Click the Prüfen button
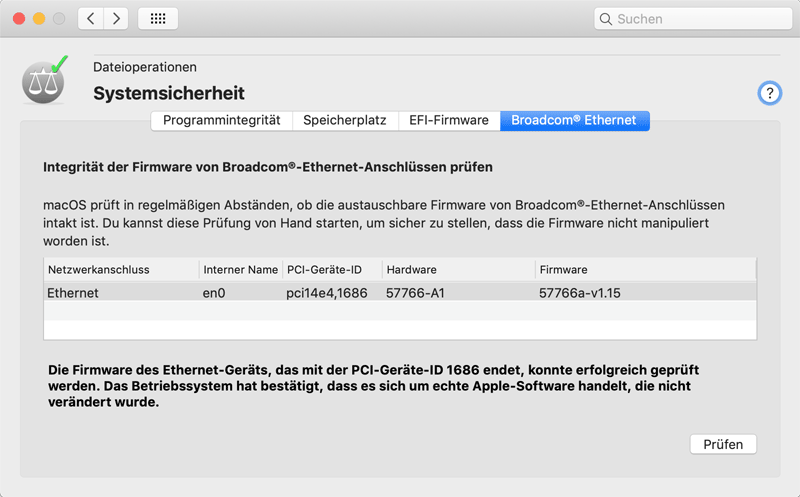Screen dimensions: 800x497 723,444
